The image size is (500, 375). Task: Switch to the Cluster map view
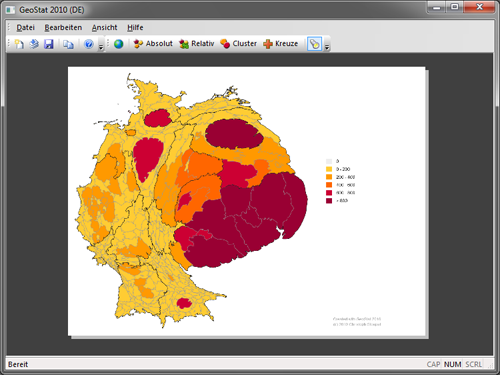click(239, 44)
